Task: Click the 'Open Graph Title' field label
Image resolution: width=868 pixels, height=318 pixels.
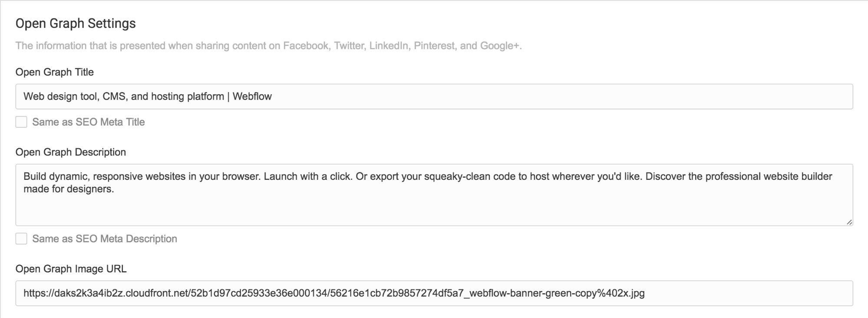Action: click(55, 72)
